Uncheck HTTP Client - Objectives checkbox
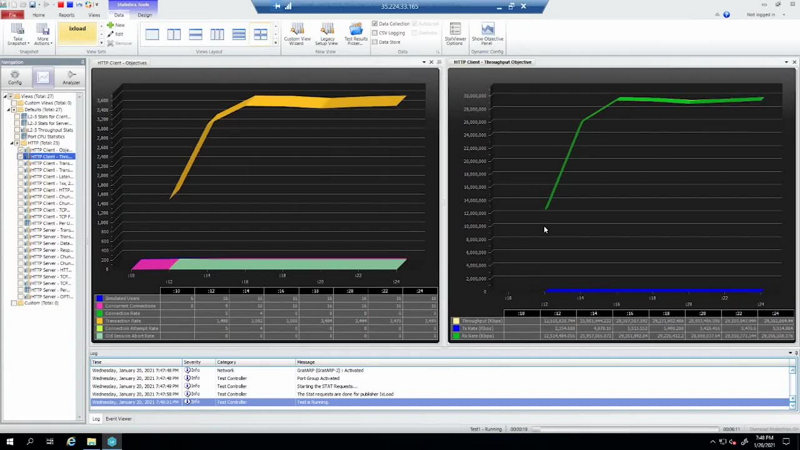 click(x=20, y=150)
